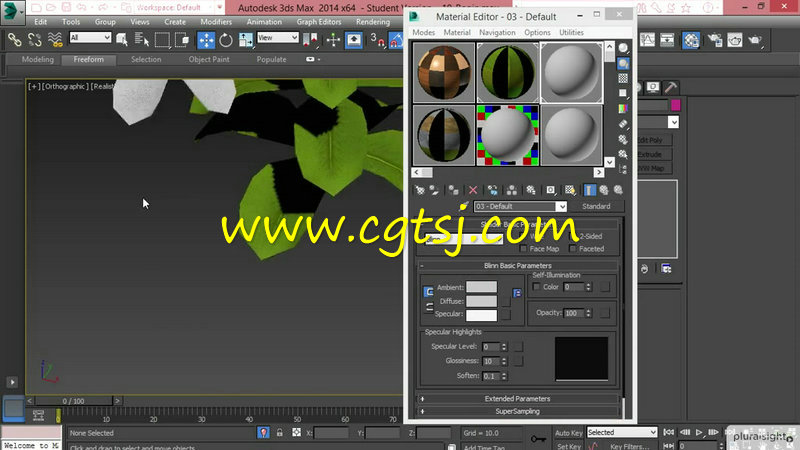Click the Video Color Check icon
Screen dimensions: 800x450
click(x=623, y=109)
